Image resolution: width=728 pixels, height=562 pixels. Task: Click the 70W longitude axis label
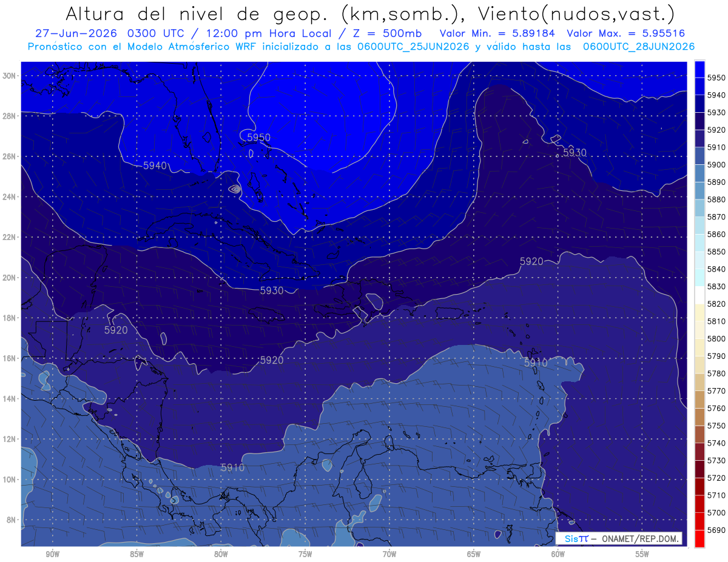(x=389, y=554)
